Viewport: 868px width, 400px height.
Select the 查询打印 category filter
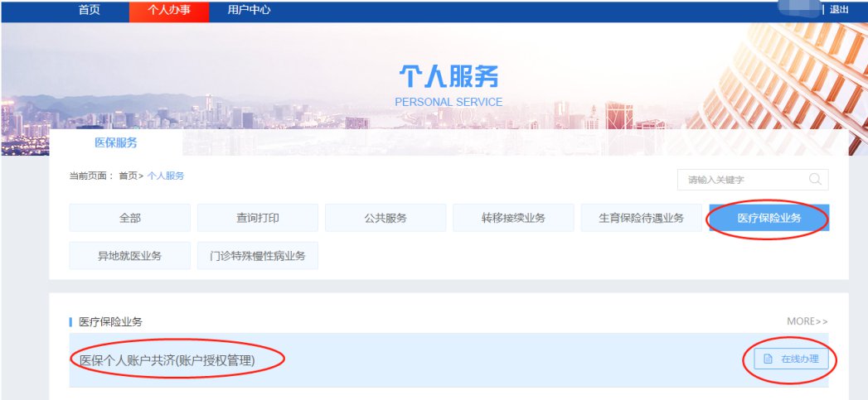257,218
